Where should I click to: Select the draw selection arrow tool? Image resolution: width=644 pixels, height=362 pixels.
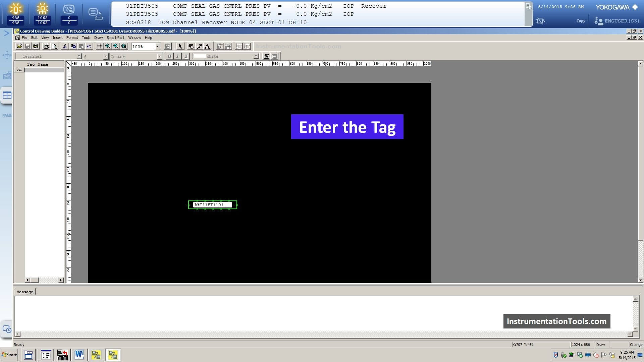[x=180, y=46]
